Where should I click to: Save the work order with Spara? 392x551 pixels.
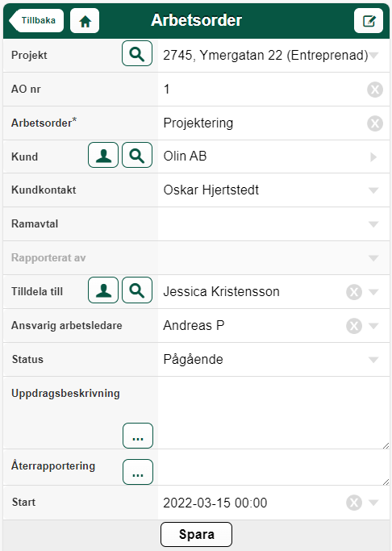click(x=196, y=535)
